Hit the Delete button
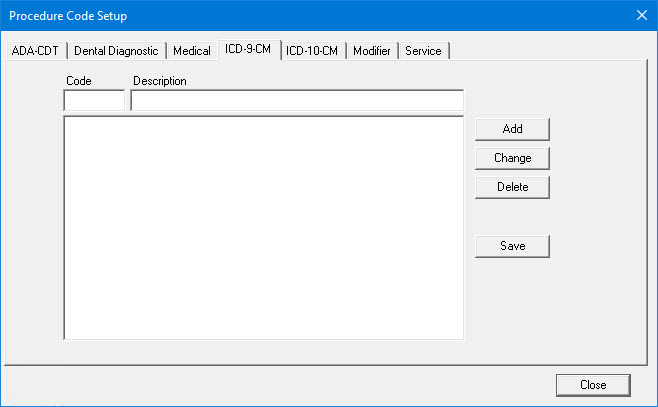 point(512,187)
